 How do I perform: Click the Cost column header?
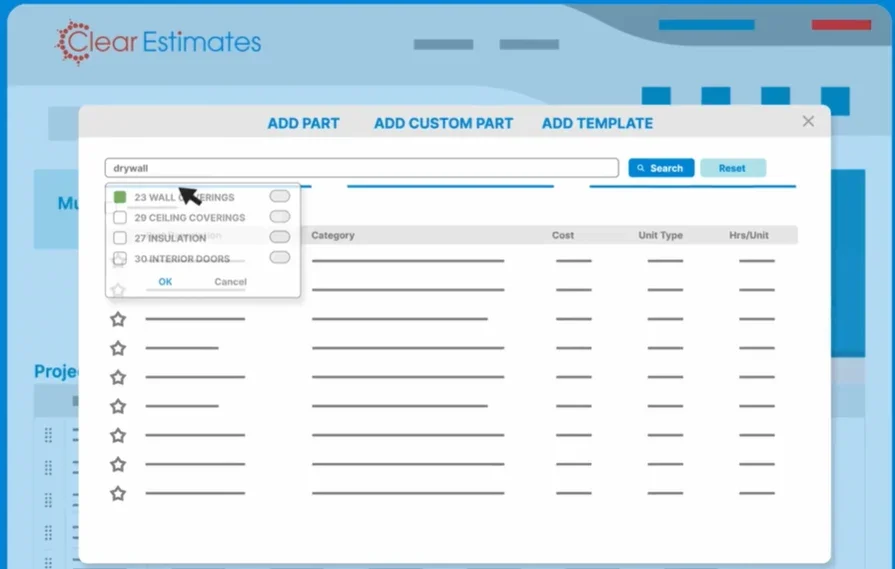pyautogui.click(x=562, y=235)
